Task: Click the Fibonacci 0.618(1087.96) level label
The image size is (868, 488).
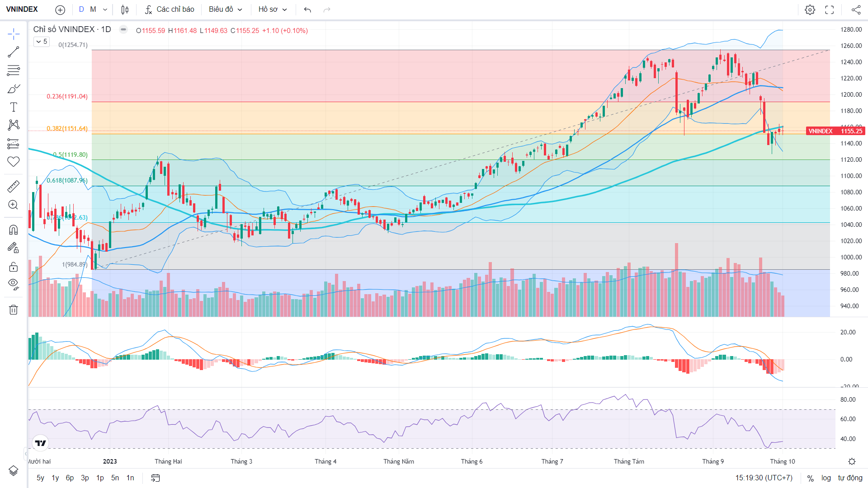Action: coord(67,180)
